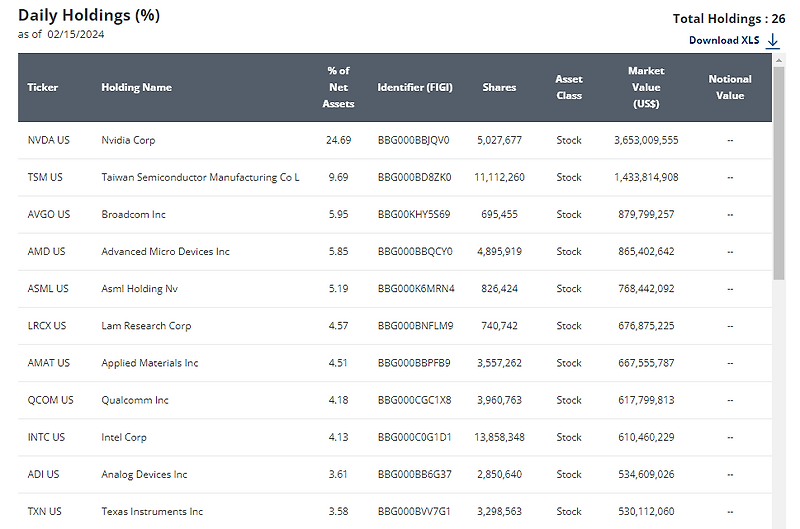The width and height of the screenshot is (800, 529).
Task: Click the download arrow icon
Action: pyautogui.click(x=772, y=41)
